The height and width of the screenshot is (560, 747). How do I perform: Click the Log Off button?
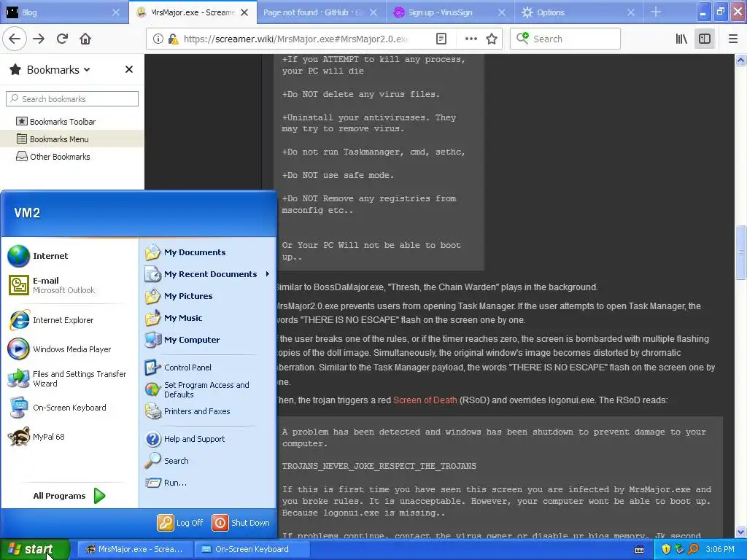(x=181, y=522)
